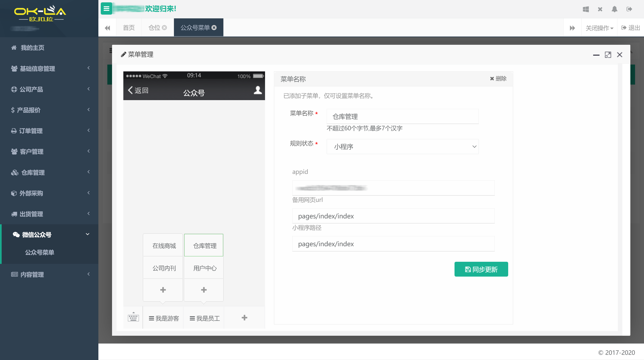644x360 pixels.
Task: Click the X icon in top-right header
Action: click(600, 9)
